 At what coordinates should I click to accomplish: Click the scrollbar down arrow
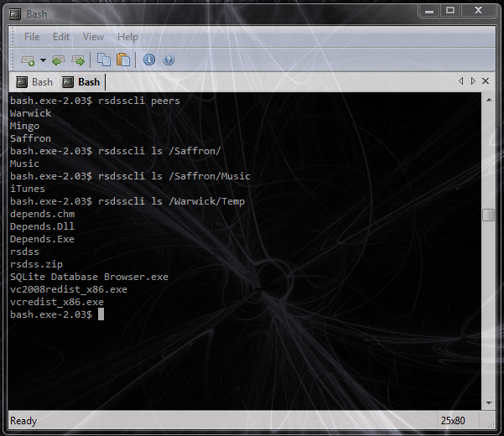(x=488, y=401)
